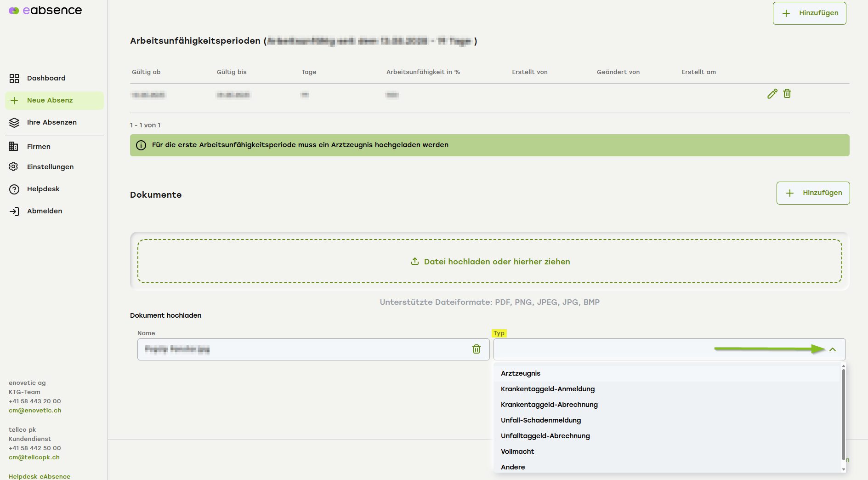This screenshot has height=480, width=868.
Task: Open the cm@enovetic.ch email link
Action: 35,411
